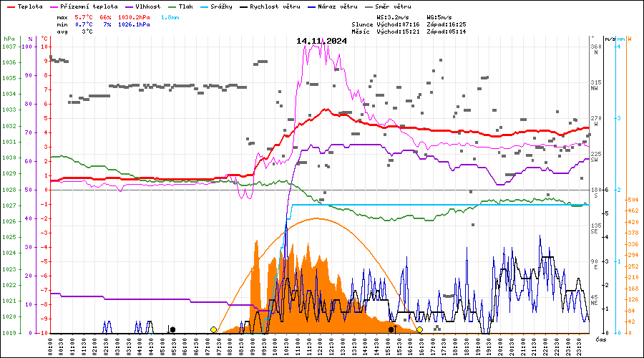Click the black moonset marker near 05:30

[x=172, y=329]
